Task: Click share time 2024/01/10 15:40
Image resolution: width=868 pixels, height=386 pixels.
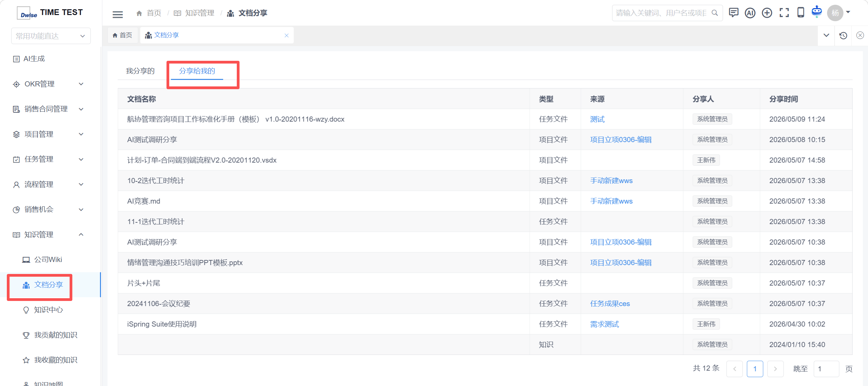Action: click(x=797, y=345)
